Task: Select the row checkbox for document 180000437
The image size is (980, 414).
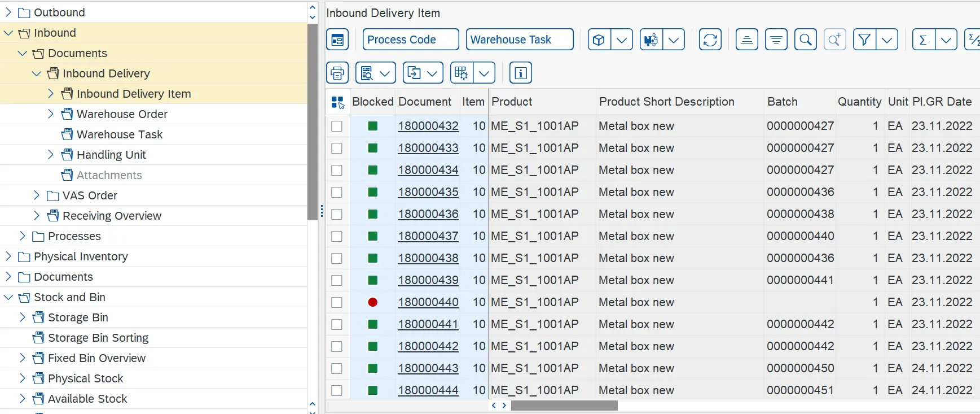Action: pyautogui.click(x=337, y=236)
